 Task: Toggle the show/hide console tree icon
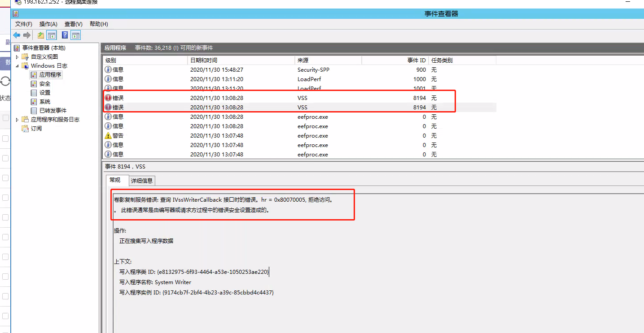pyautogui.click(x=52, y=35)
